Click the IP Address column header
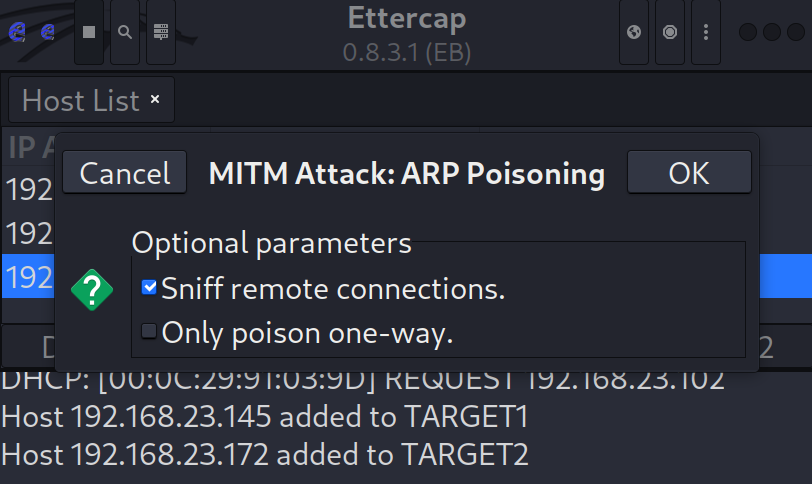Image resolution: width=812 pixels, height=484 pixels. pos(31,148)
